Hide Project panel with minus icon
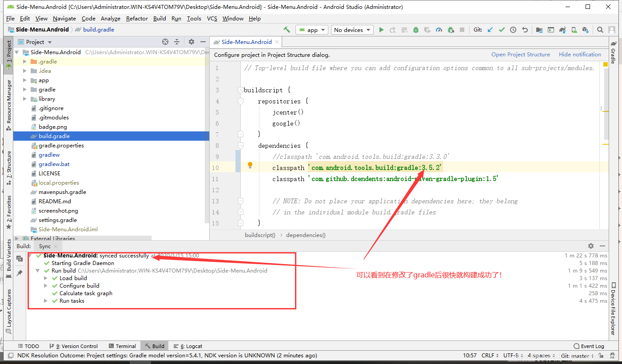This screenshot has width=622, height=364. coord(202,42)
